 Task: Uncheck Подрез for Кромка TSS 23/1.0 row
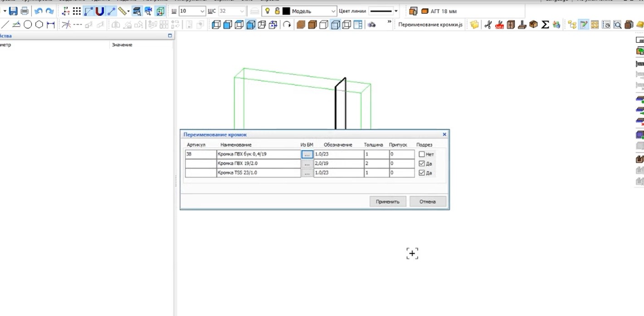point(422,173)
